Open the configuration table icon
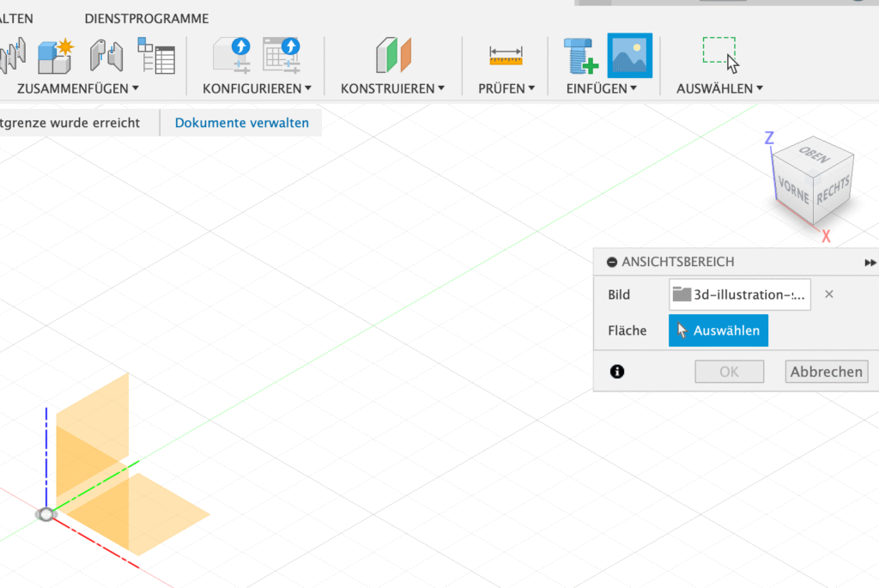Viewport: 879px width, 588px height. pyautogui.click(x=282, y=56)
